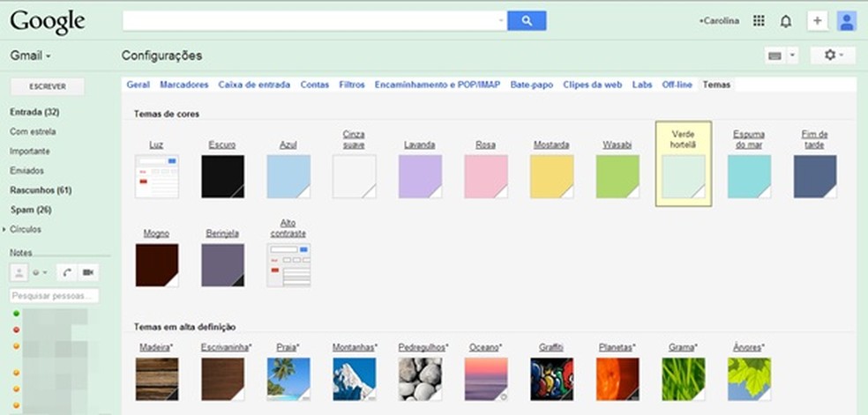Open the notifications bell icon

(x=785, y=21)
